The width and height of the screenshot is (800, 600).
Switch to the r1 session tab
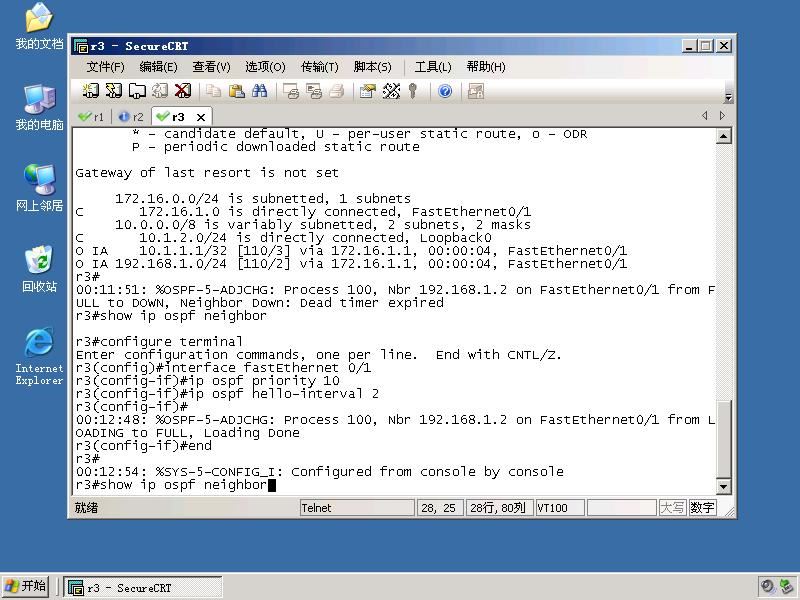(x=91, y=117)
